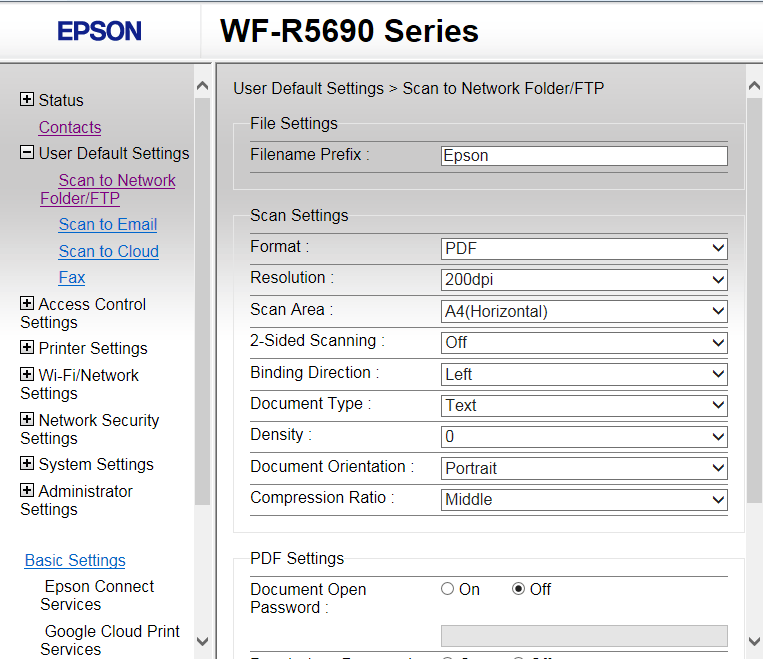Open the 2-Sided Scanning dropdown
Image resolution: width=763 pixels, height=659 pixels.
[x=584, y=342]
